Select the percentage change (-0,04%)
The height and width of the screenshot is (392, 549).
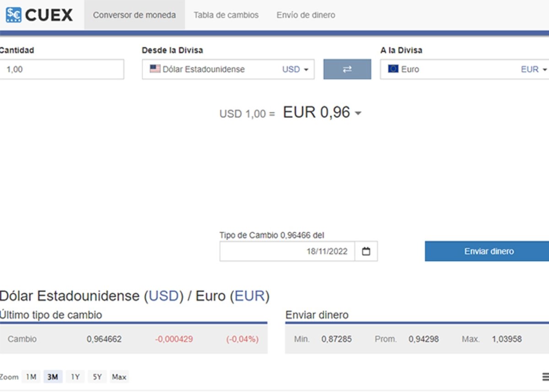242,339
